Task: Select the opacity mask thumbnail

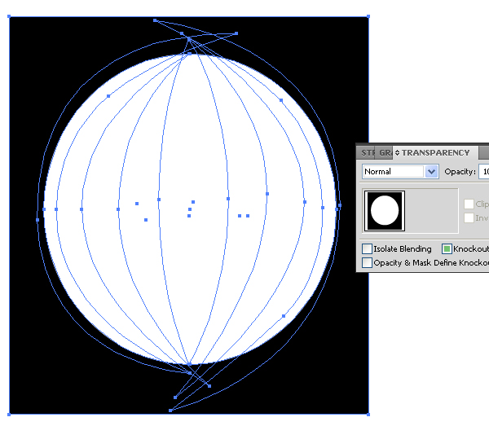Action: (385, 211)
